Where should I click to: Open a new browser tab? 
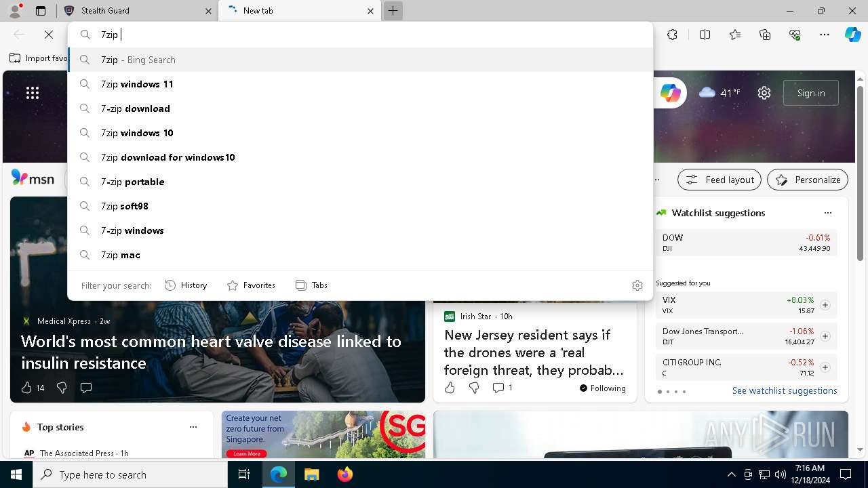point(393,11)
